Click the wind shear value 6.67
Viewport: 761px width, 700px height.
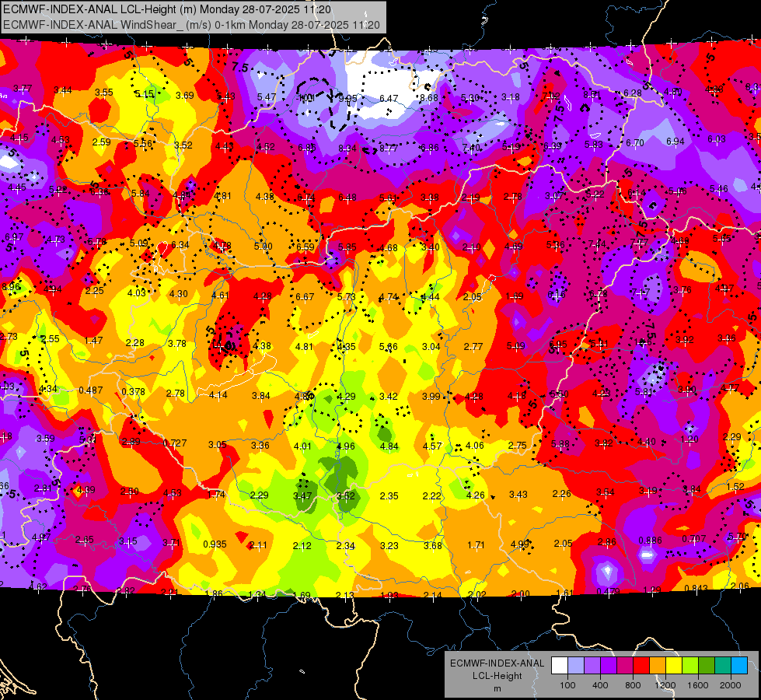point(305,296)
